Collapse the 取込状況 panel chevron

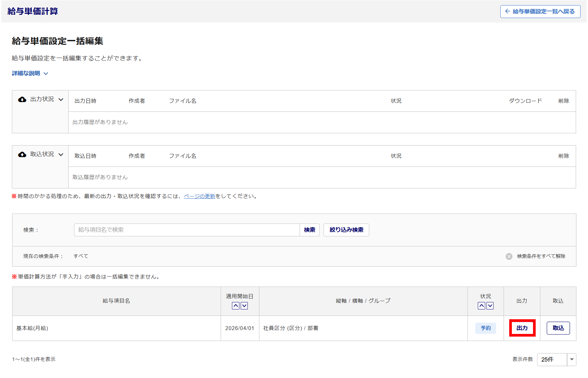point(61,154)
